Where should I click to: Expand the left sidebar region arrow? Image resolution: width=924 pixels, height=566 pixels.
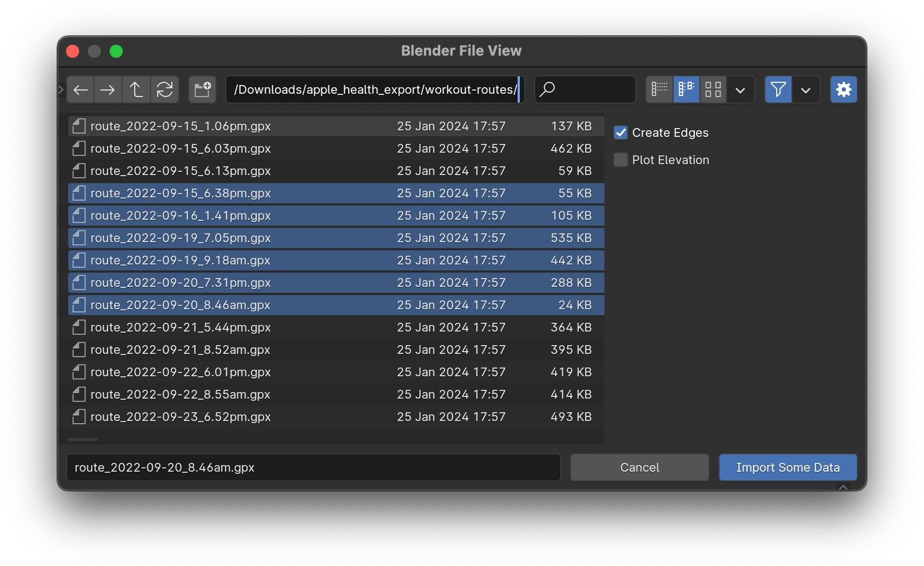coord(61,89)
